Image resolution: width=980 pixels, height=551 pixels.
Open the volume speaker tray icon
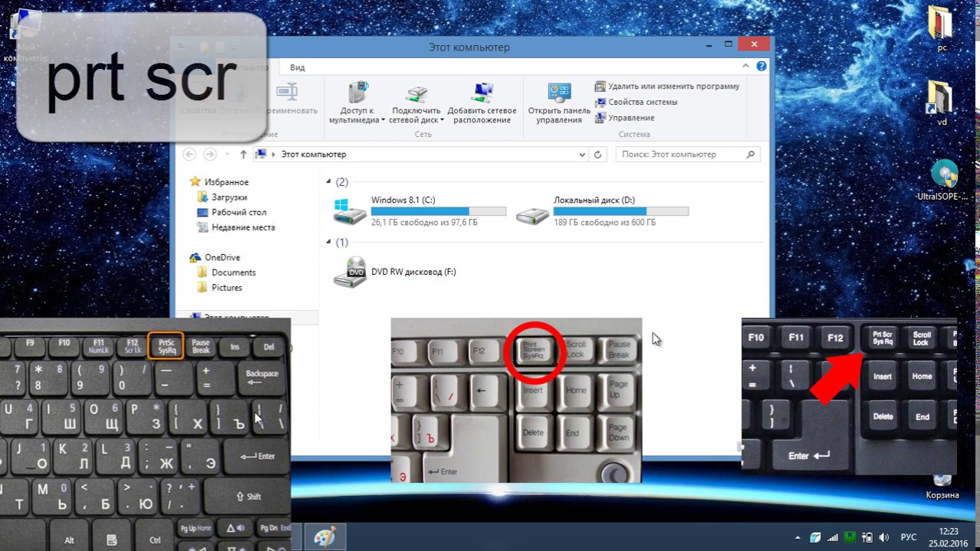885,537
